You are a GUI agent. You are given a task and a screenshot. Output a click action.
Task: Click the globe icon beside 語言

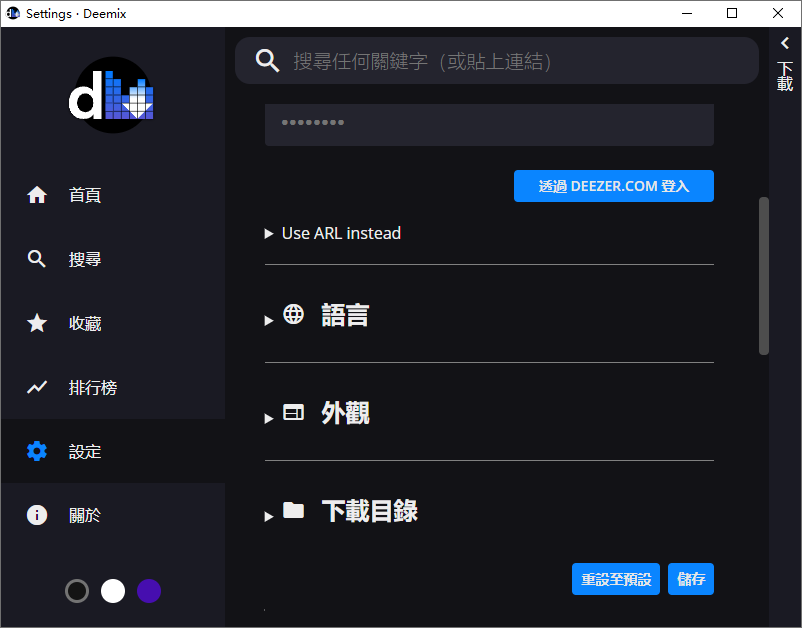(293, 313)
